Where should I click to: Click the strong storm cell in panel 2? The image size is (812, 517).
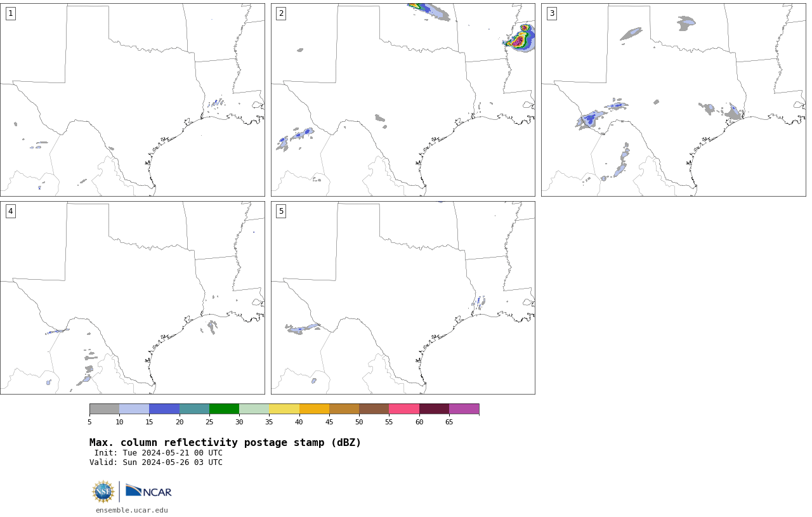(x=520, y=40)
